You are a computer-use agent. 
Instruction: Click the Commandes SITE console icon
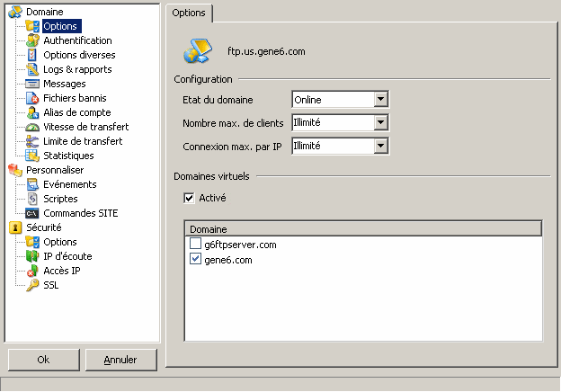point(32,213)
